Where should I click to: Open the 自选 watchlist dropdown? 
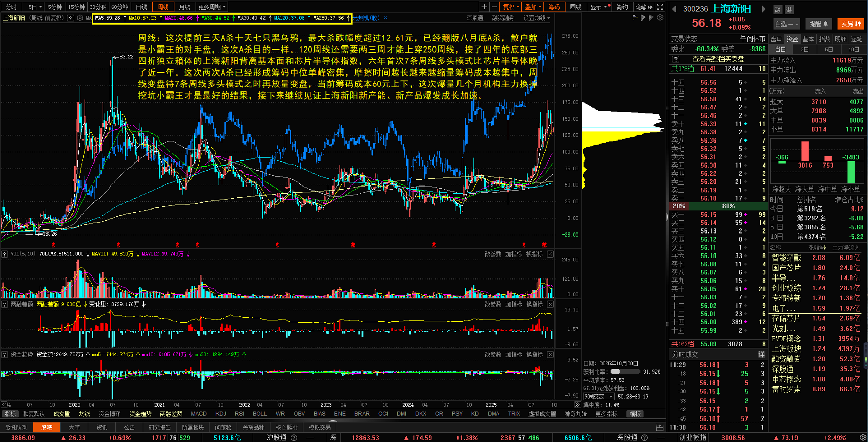786,24
